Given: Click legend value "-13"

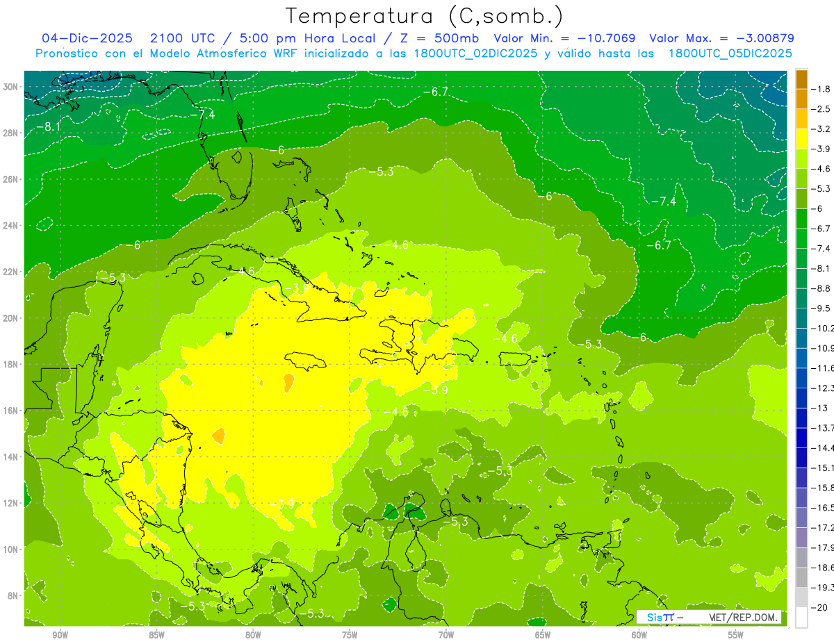Looking at the screenshot, I should pyautogui.click(x=820, y=408).
